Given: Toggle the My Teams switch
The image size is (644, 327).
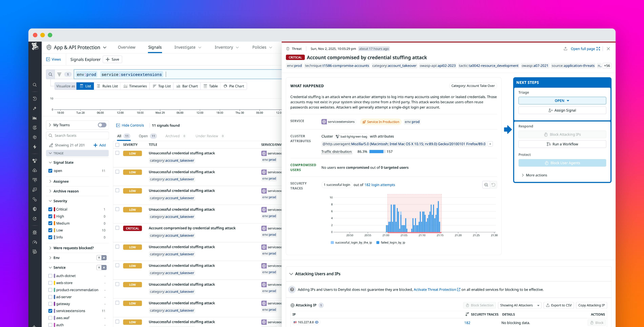Looking at the screenshot, I should tap(103, 125).
